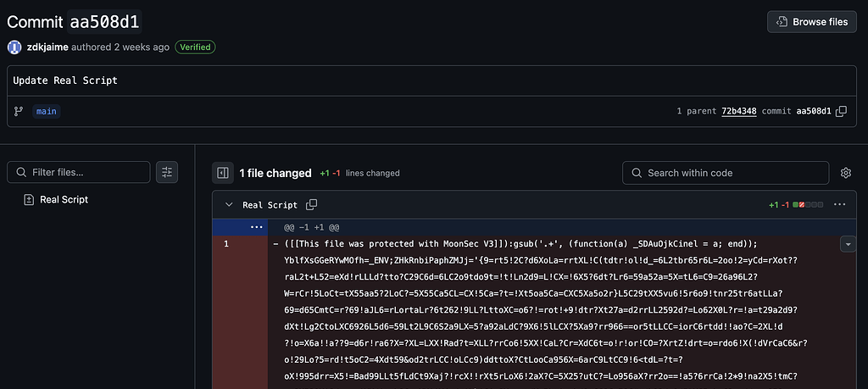Collapse the Real Script diff section
Screen dimensions: 868x389
(x=229, y=205)
